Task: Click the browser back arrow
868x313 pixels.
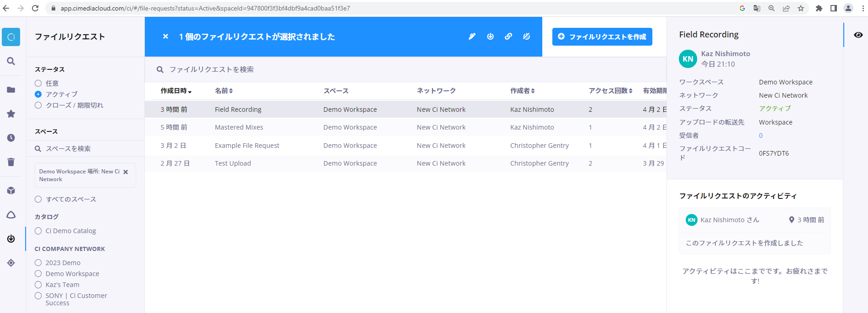Action: coord(6,8)
